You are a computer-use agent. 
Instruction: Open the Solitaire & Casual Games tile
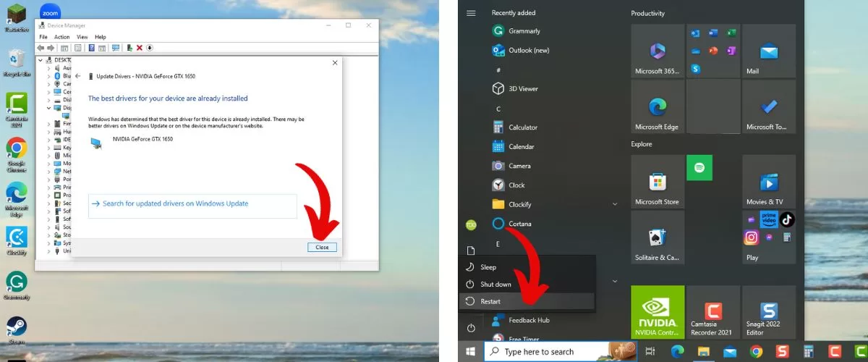pyautogui.click(x=658, y=237)
